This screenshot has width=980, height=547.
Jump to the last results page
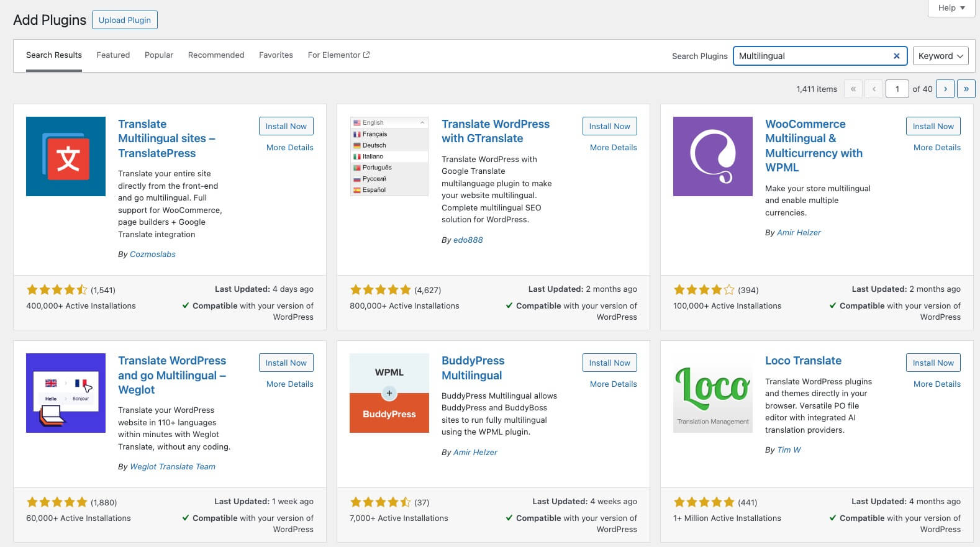[x=966, y=89]
